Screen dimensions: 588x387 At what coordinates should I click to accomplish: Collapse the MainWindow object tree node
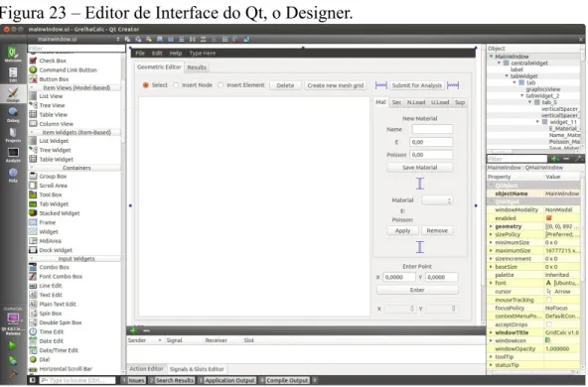coord(491,57)
